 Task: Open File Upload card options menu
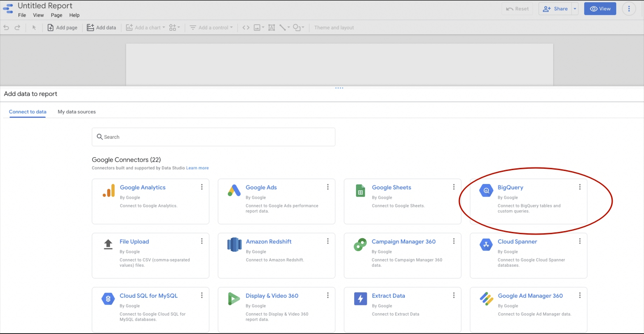pos(202,241)
